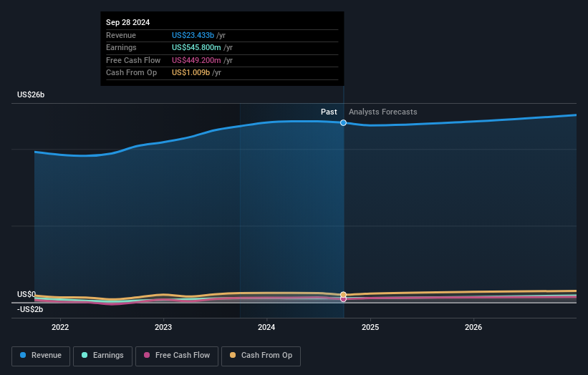This screenshot has height=375, width=588.
Task: Click the Analysts Forecasts label
Action: (x=383, y=112)
